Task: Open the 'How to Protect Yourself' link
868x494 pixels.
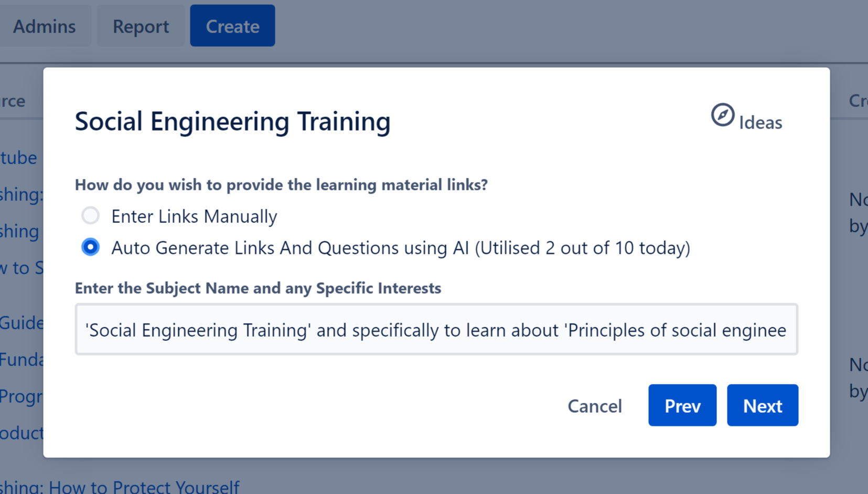Action: 120,487
